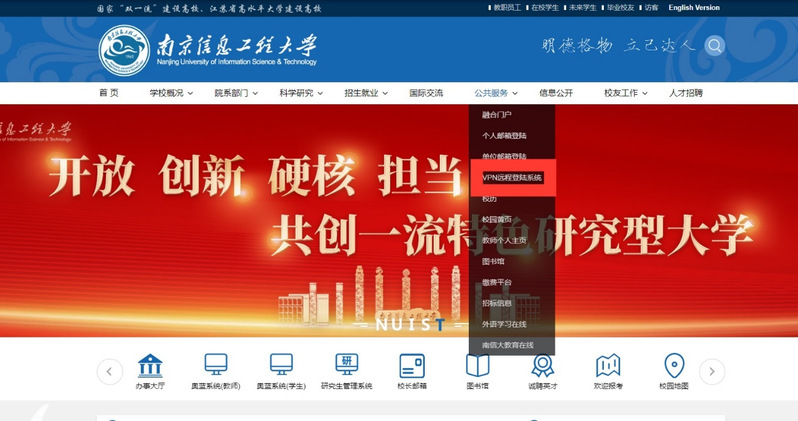Select 融合门户 in 公共服务 menu

[x=496, y=115]
